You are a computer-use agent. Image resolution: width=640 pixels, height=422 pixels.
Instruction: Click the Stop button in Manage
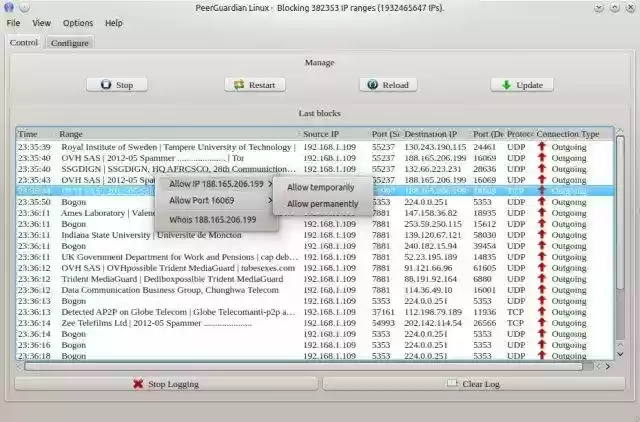coord(115,85)
